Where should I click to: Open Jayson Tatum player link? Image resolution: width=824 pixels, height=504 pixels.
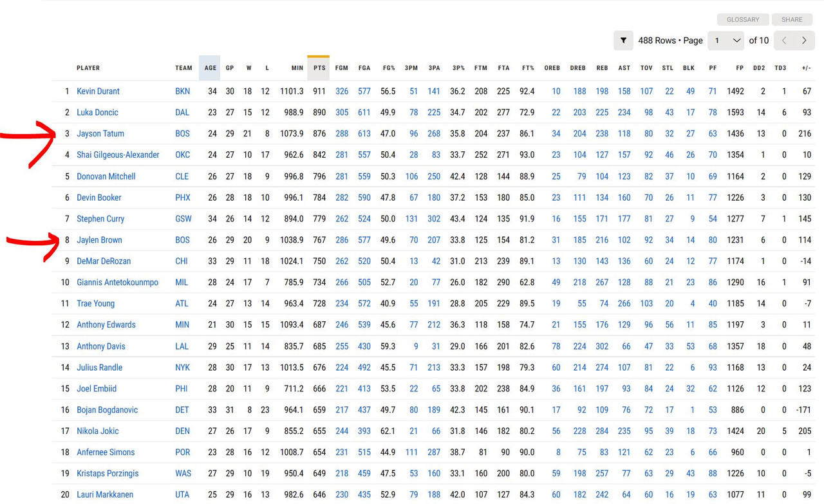100,134
